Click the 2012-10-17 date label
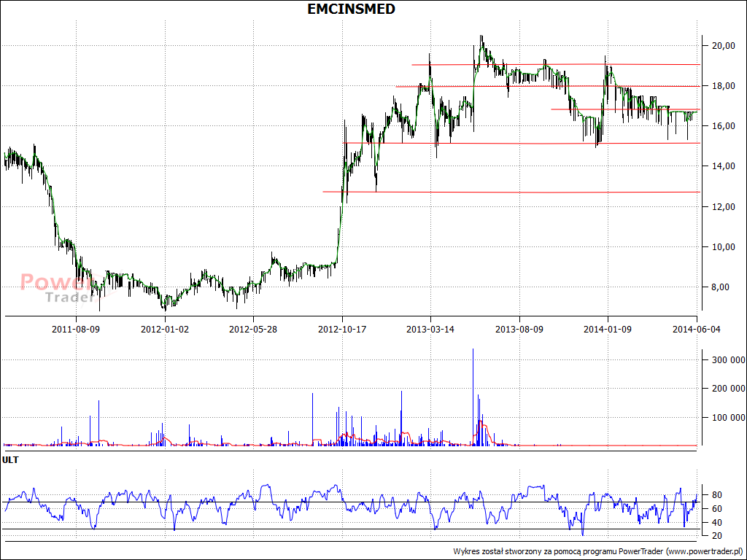 [x=342, y=329]
